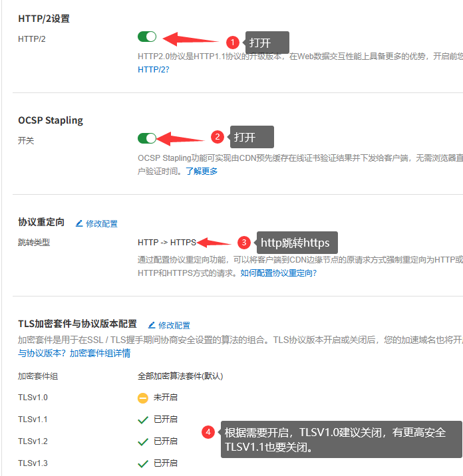Click the 开关 label under OCSP Stapling
463x476 pixels.
click(x=26, y=140)
